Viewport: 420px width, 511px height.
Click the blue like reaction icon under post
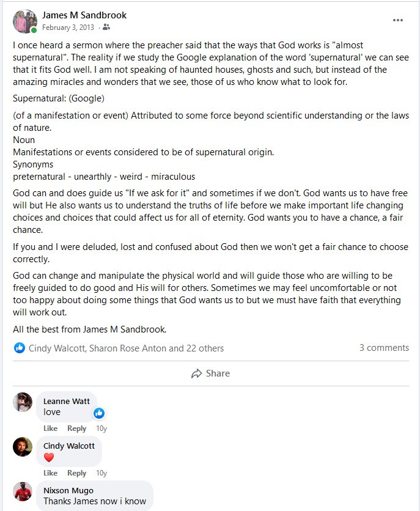click(x=20, y=348)
